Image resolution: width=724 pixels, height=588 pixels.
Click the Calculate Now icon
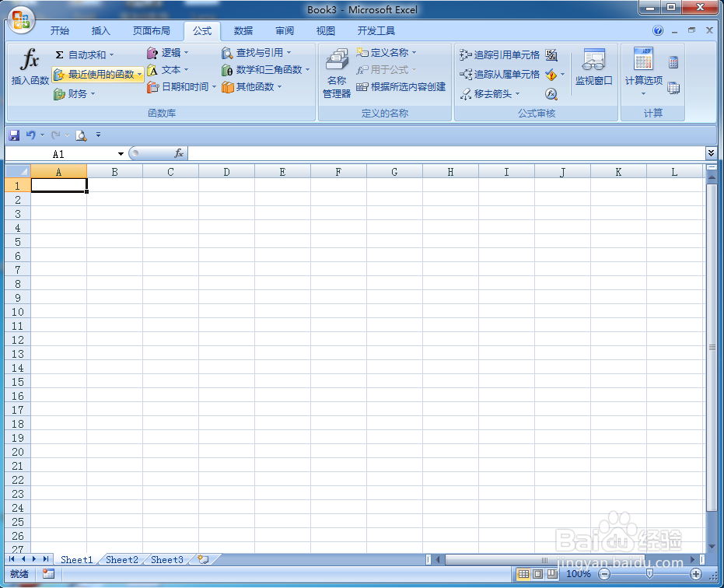(x=673, y=62)
